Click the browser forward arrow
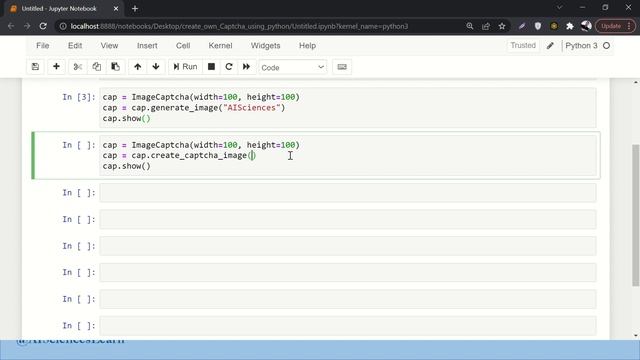 pyautogui.click(x=27, y=26)
